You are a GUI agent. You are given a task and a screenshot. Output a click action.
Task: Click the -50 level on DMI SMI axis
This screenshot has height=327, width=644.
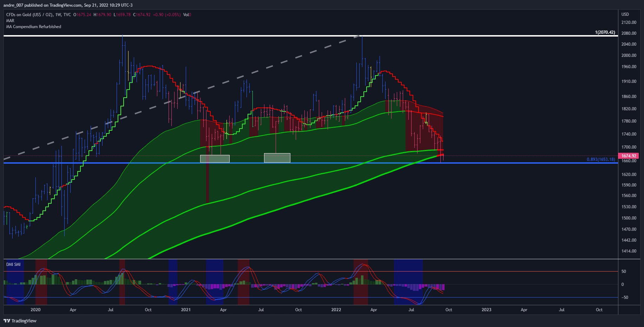coord(625,297)
